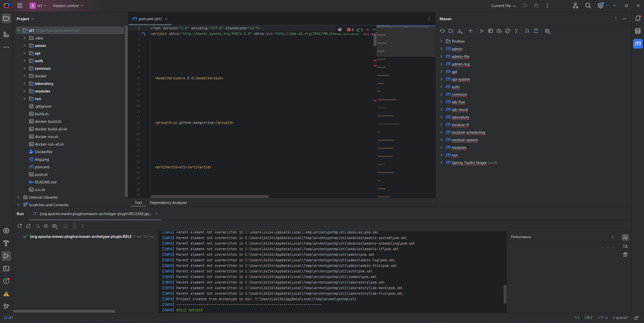Hide the Maven tool window

[x=625, y=19]
